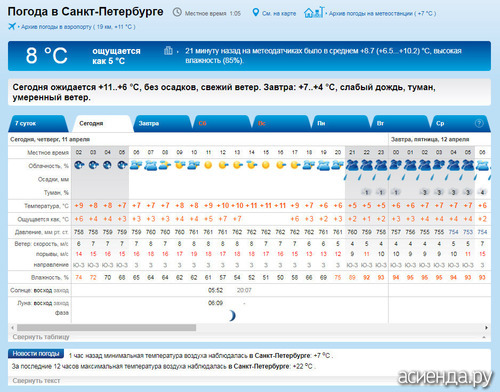Click the scroll right arrow of the table
The width and height of the screenshot is (500, 392).
point(486,328)
